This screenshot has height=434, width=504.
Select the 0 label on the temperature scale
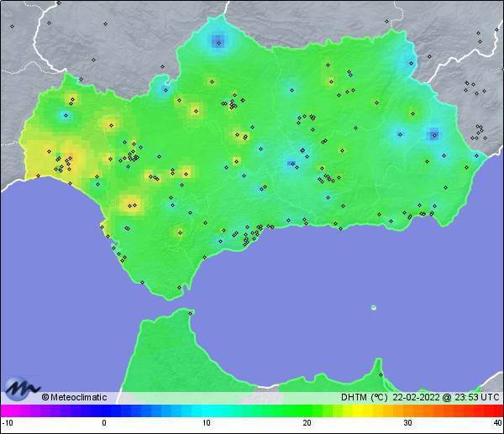point(104,423)
